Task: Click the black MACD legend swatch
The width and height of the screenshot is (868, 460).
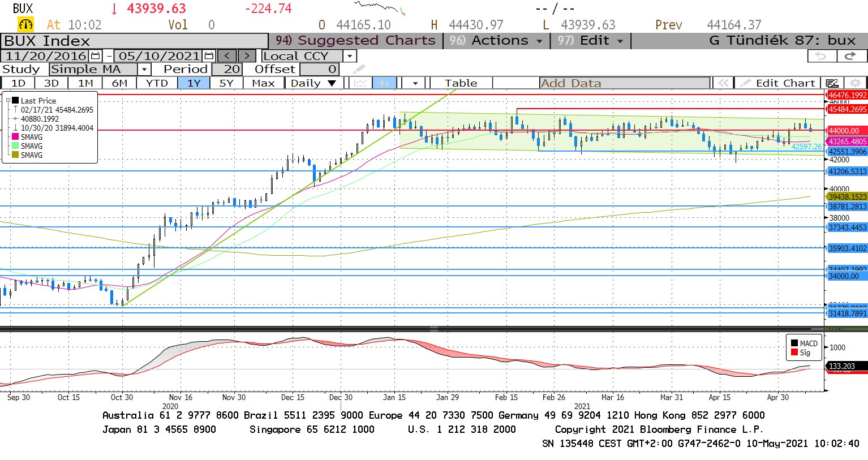Action: [794, 343]
